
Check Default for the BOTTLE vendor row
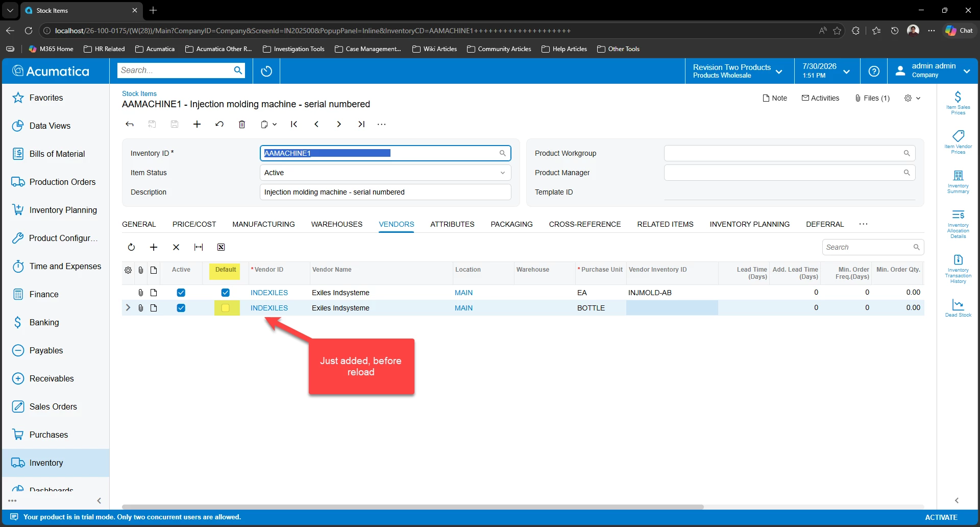pos(226,308)
